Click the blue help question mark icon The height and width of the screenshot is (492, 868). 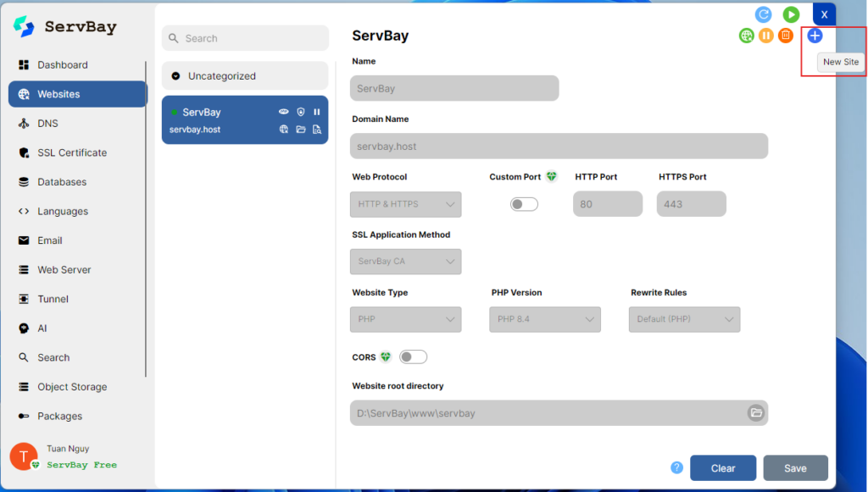pos(676,467)
